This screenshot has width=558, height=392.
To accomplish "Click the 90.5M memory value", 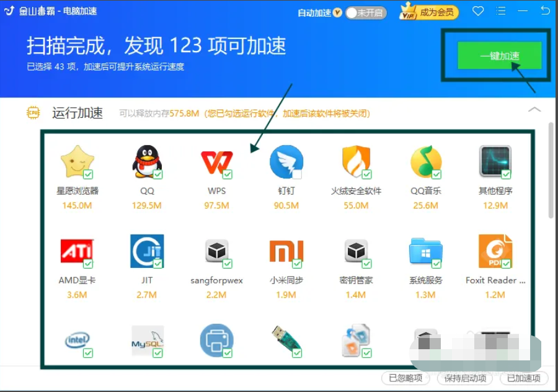I will click(x=286, y=205).
